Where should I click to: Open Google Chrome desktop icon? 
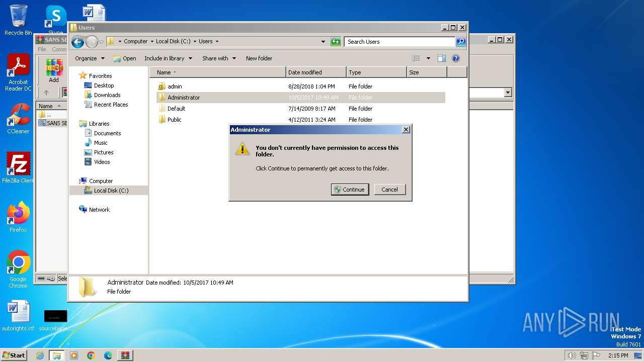click(18, 269)
